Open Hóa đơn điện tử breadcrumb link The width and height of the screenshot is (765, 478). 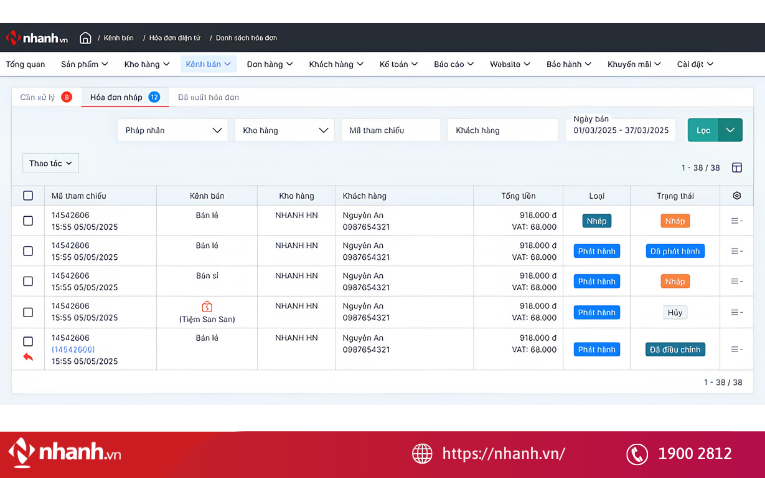pyautogui.click(x=175, y=38)
